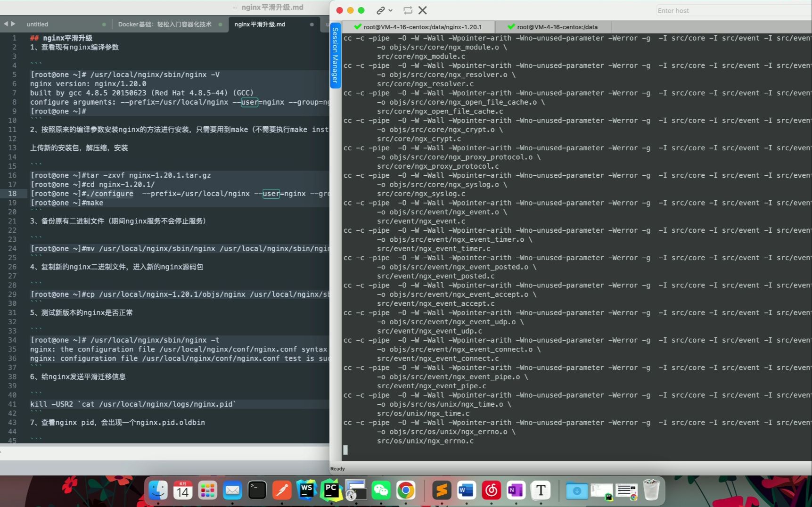
Task: Expand the Connect dropdown arrow in SecureCRT
Action: [391, 10]
